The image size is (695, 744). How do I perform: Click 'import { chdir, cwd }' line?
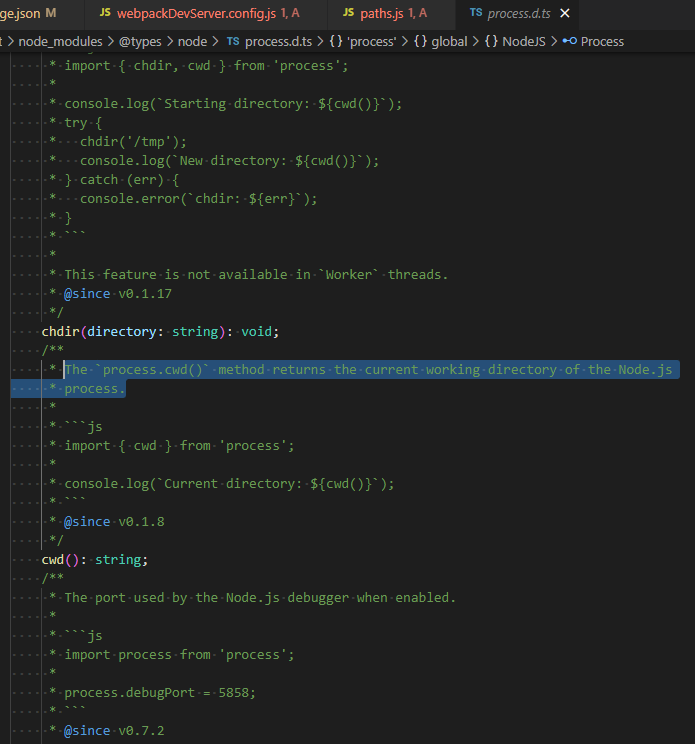point(206,66)
